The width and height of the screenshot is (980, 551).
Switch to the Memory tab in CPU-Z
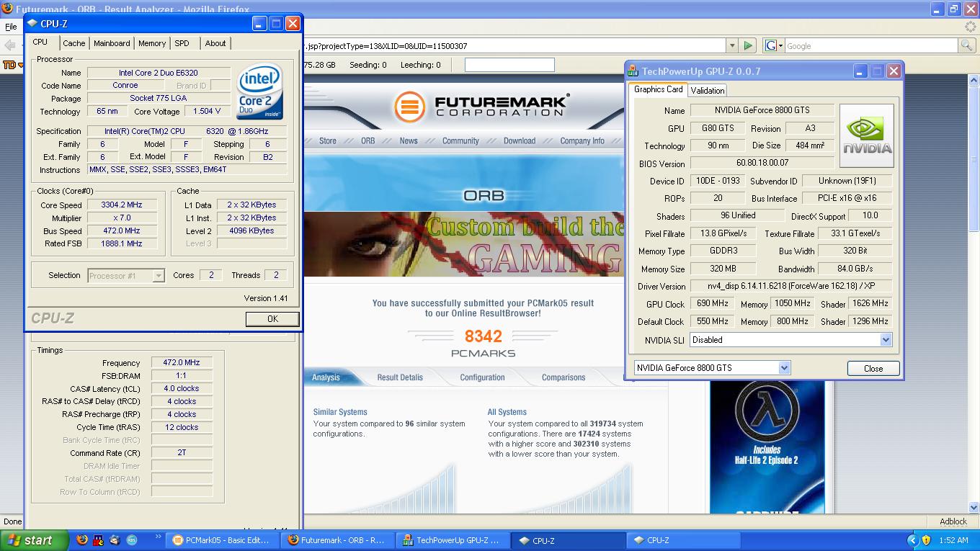[x=152, y=43]
